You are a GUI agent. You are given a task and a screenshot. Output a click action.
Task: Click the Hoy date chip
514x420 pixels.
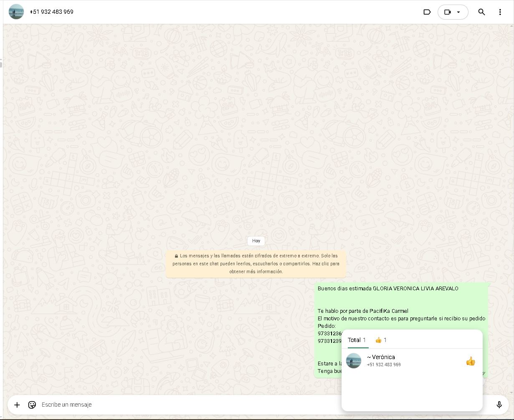[x=256, y=241]
